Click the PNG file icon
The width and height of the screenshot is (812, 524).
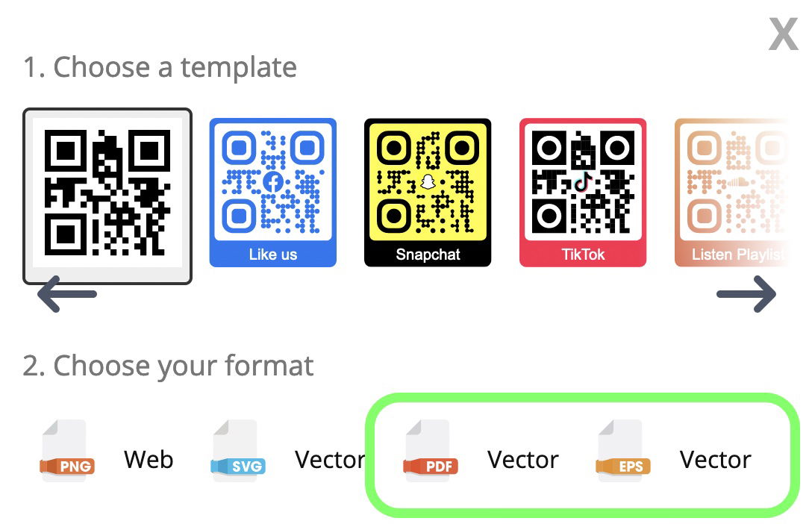(x=67, y=451)
